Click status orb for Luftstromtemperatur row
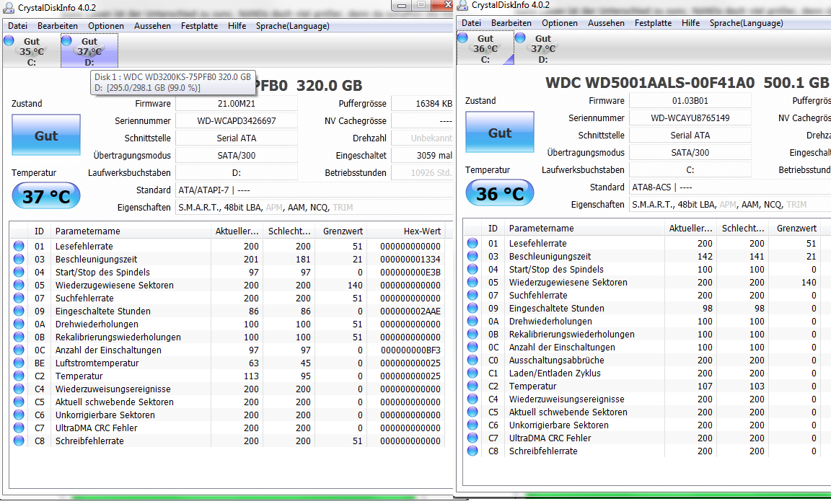Image resolution: width=831 pixels, height=504 pixels. [19, 363]
